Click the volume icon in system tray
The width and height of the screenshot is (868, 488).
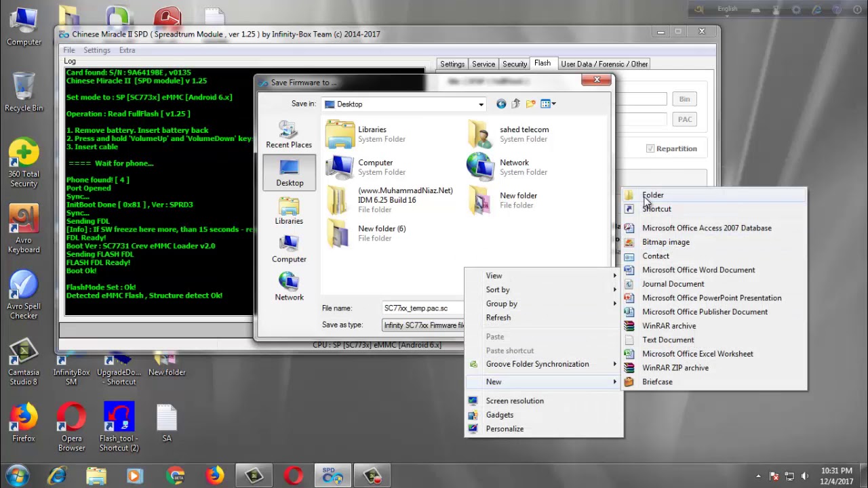click(804, 476)
